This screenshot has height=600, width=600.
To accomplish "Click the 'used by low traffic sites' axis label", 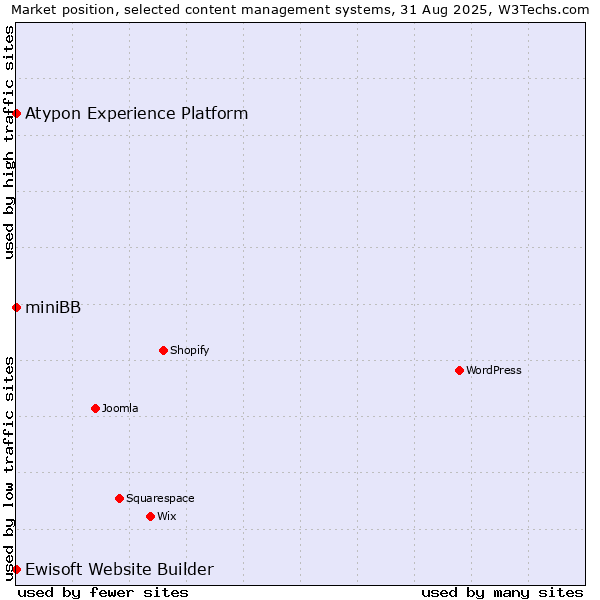I will tap(8, 469).
